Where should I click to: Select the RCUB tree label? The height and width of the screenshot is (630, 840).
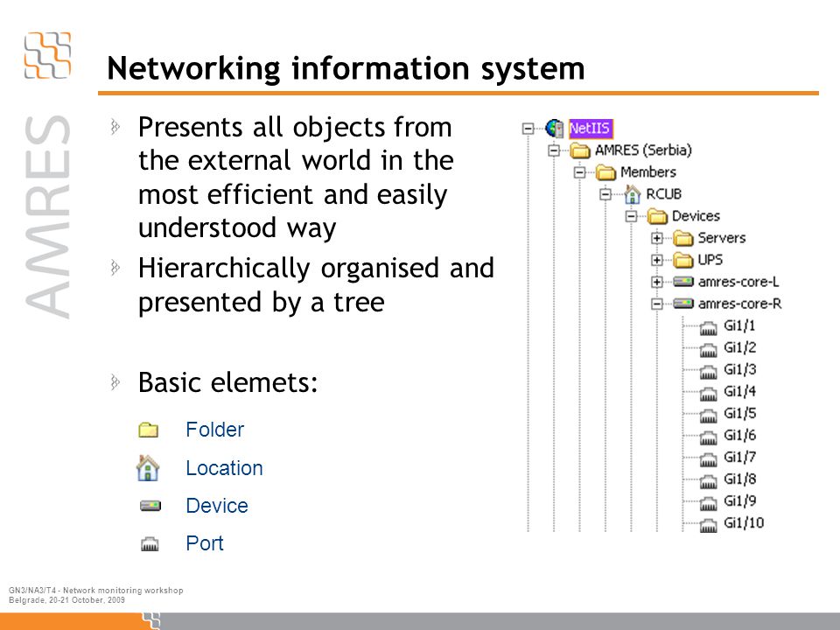(x=664, y=194)
